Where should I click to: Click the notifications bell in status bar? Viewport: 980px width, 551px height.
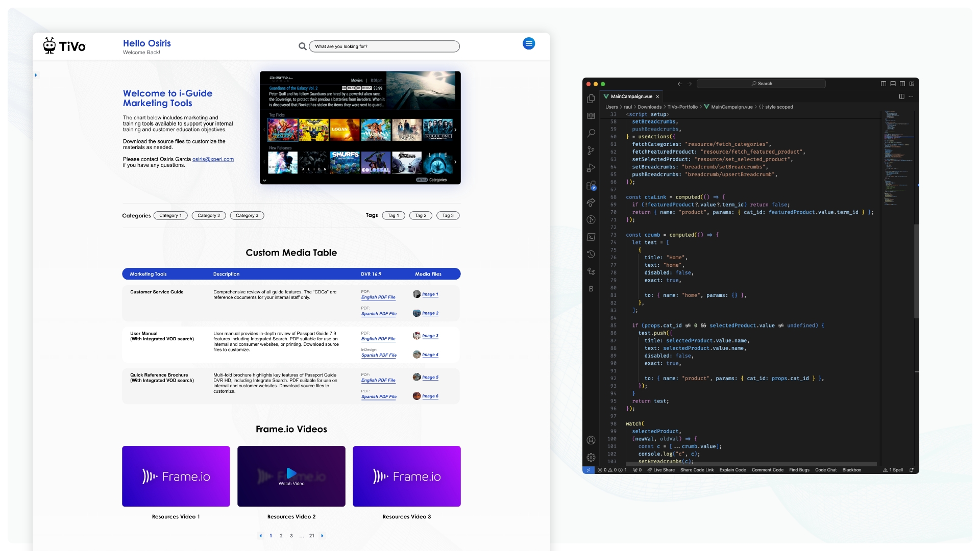coord(912,470)
